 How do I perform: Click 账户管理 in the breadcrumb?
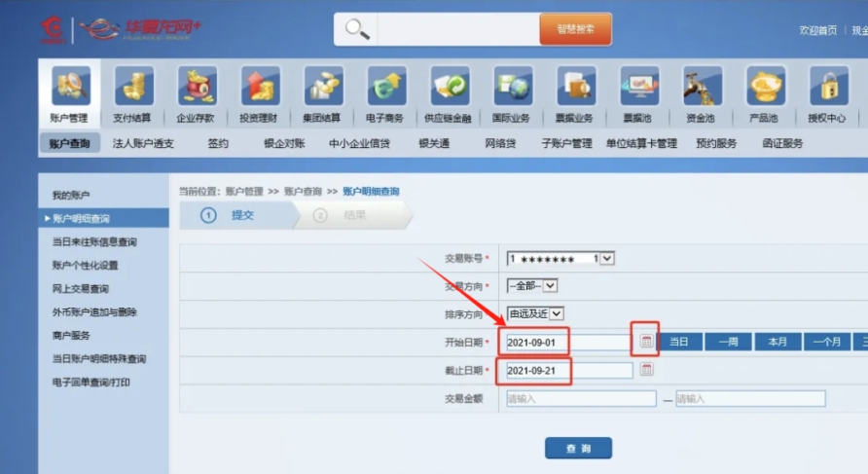244,191
